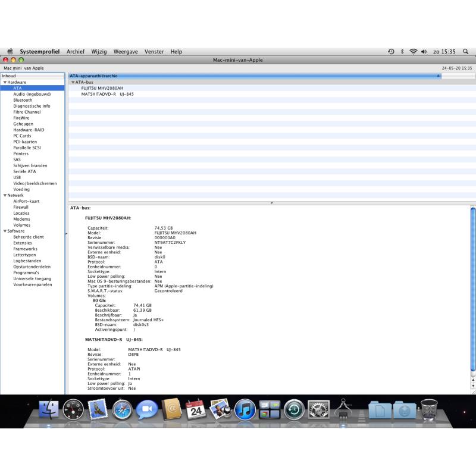This screenshot has height=476, width=476.
Task: Open Preview photo icon in Dock
Action: (x=221, y=409)
